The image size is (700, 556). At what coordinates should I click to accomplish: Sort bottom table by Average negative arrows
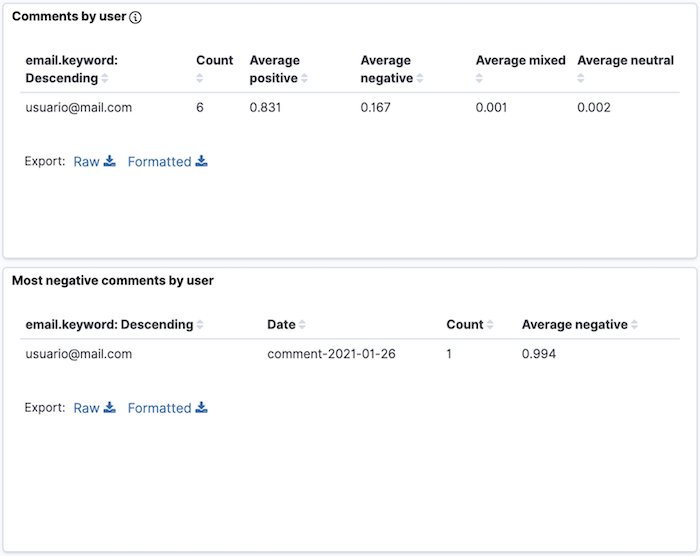coord(635,325)
